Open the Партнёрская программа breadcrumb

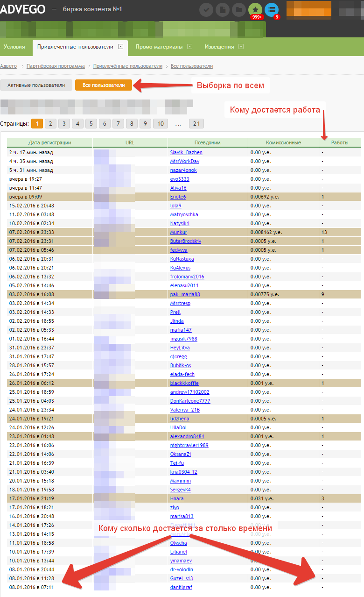pyautogui.click(x=56, y=66)
